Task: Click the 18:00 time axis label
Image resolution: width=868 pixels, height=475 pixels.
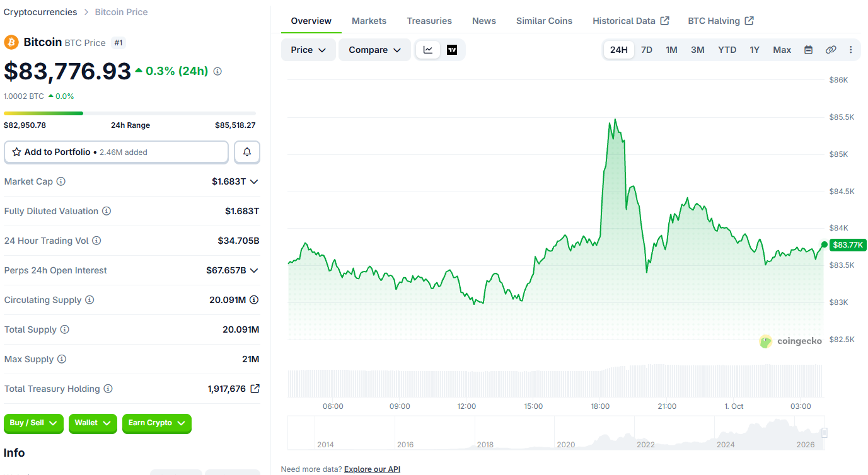Action: tap(600, 406)
